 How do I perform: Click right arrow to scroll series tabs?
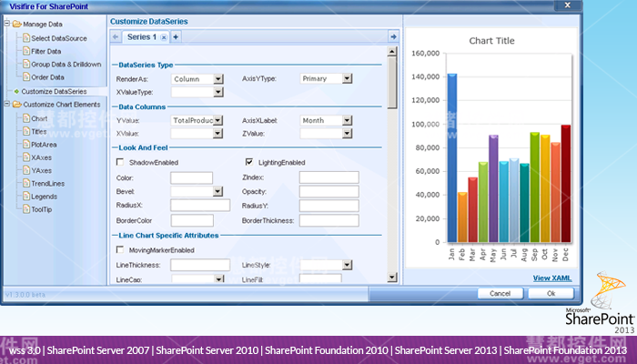(x=393, y=37)
